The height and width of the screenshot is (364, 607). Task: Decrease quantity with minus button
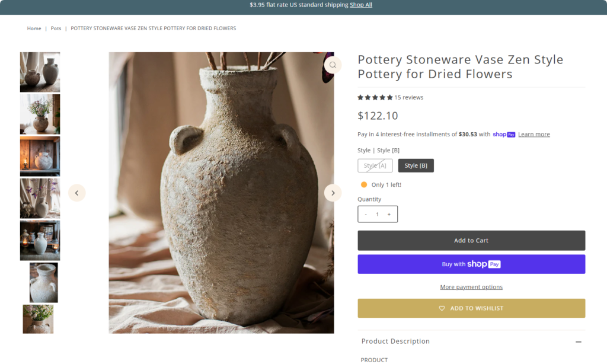click(366, 214)
